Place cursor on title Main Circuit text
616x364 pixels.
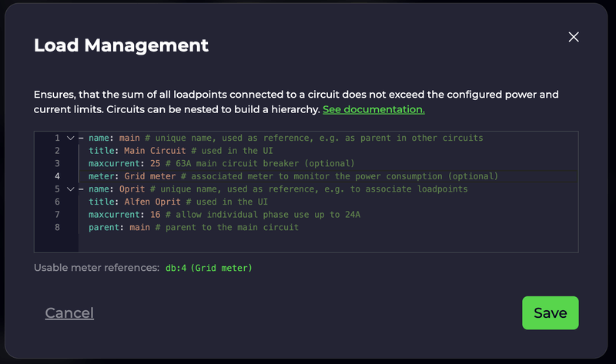tap(155, 151)
